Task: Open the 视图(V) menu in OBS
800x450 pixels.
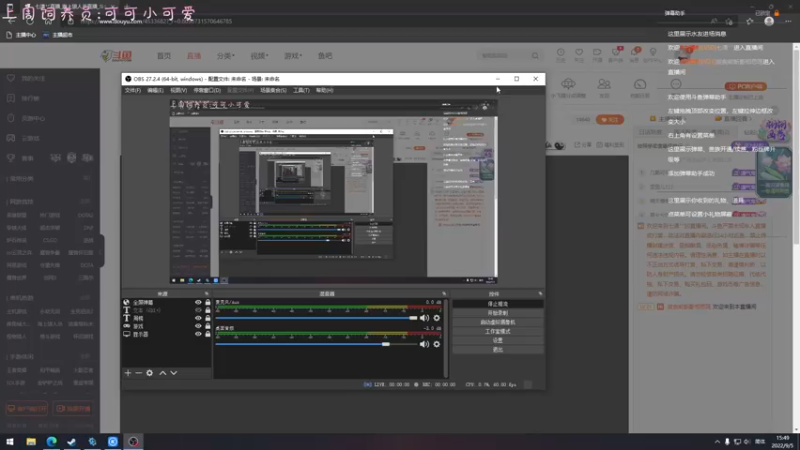Action: point(178,90)
